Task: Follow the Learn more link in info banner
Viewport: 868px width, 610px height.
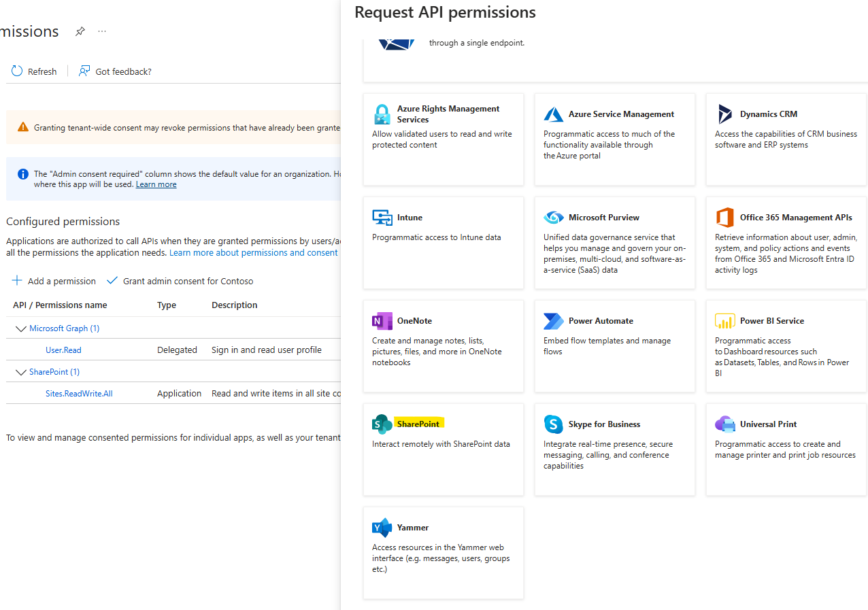Action: pyautogui.click(x=156, y=184)
